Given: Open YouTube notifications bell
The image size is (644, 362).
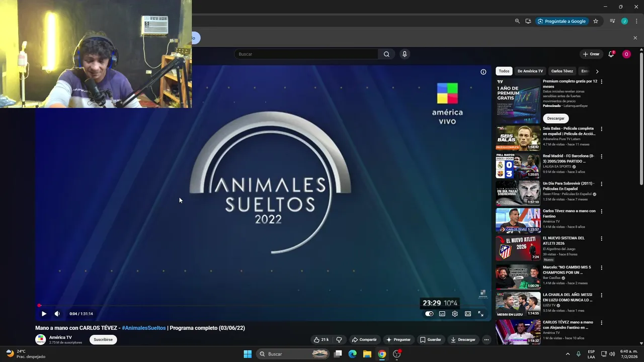Looking at the screenshot, I should (x=611, y=54).
